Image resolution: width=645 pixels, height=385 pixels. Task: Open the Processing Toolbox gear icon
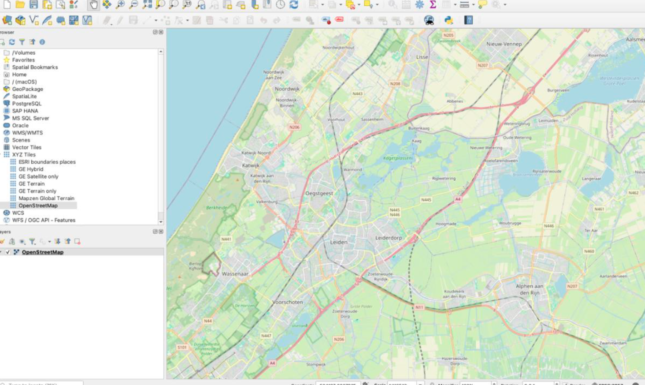point(419,5)
